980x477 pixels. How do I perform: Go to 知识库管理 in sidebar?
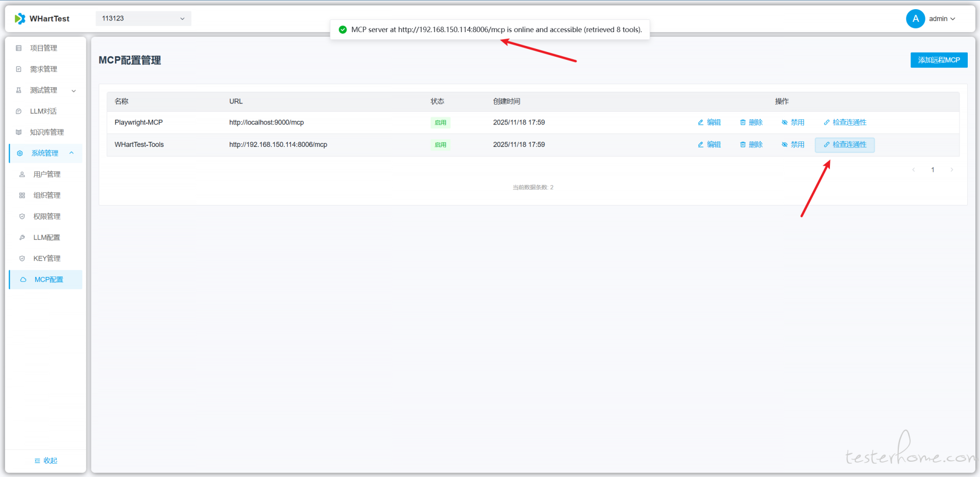(x=46, y=132)
